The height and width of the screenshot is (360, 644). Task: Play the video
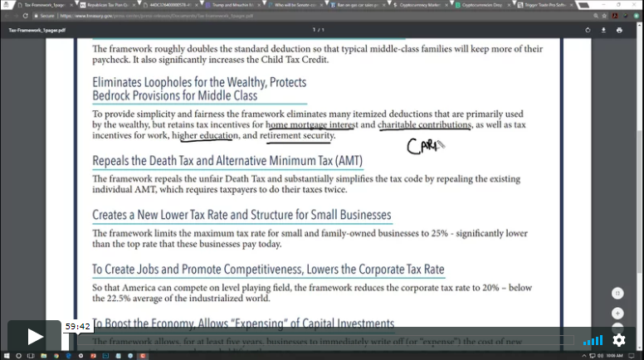pos(35,337)
